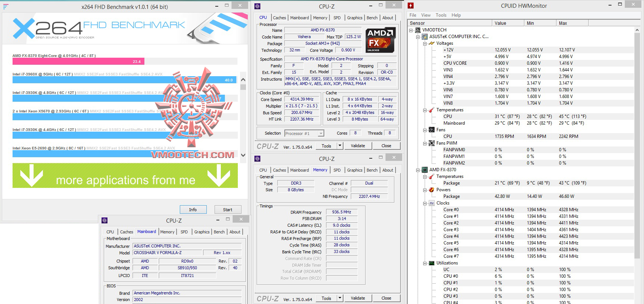Switch to CPU tab in CPU-Z mainboard window

coord(110,232)
